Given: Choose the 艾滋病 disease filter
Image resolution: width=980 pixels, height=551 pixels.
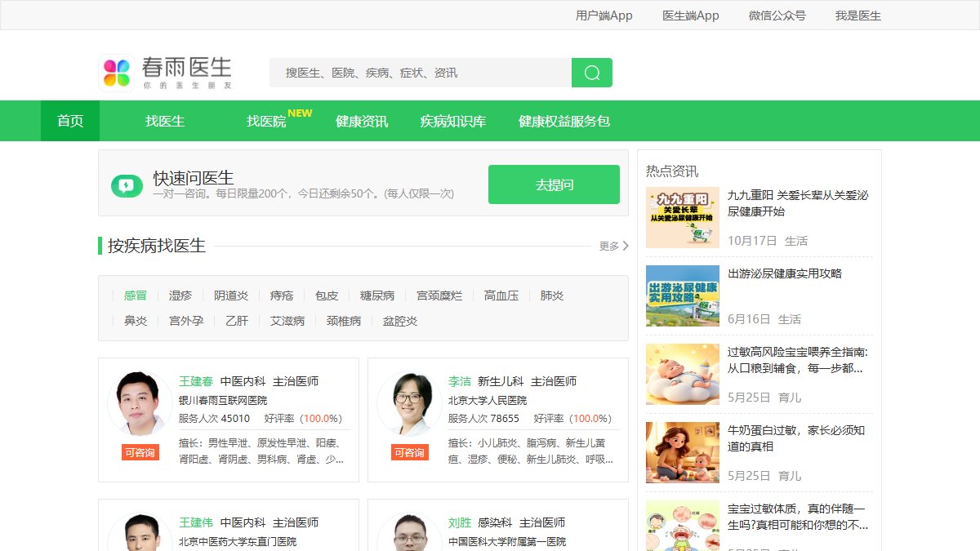Looking at the screenshot, I should pyautogui.click(x=287, y=321).
